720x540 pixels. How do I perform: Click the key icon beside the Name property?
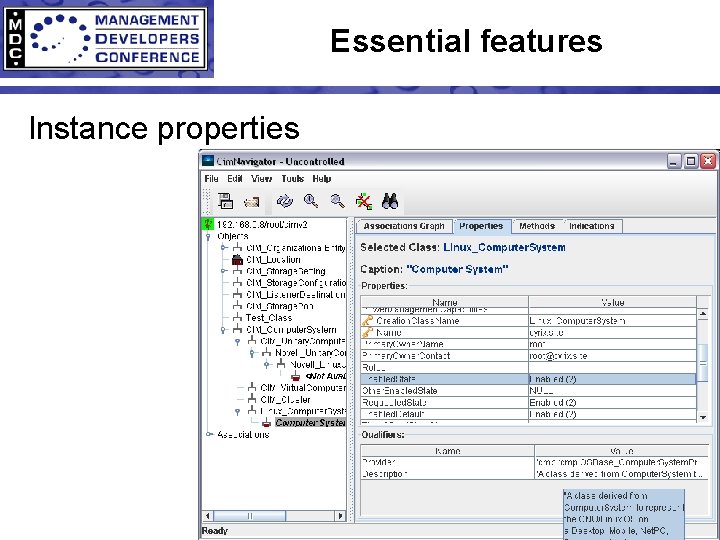[x=367, y=332]
